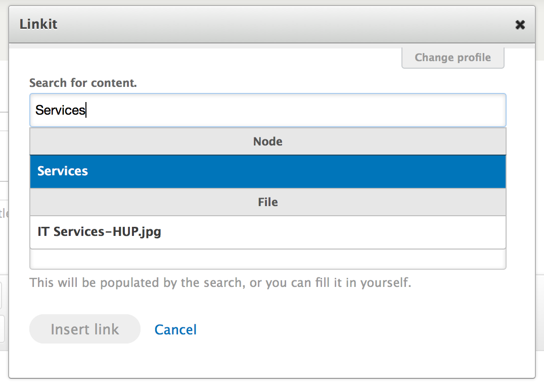Click the Change profile button
Screen dimensions: 544x392
452,58
